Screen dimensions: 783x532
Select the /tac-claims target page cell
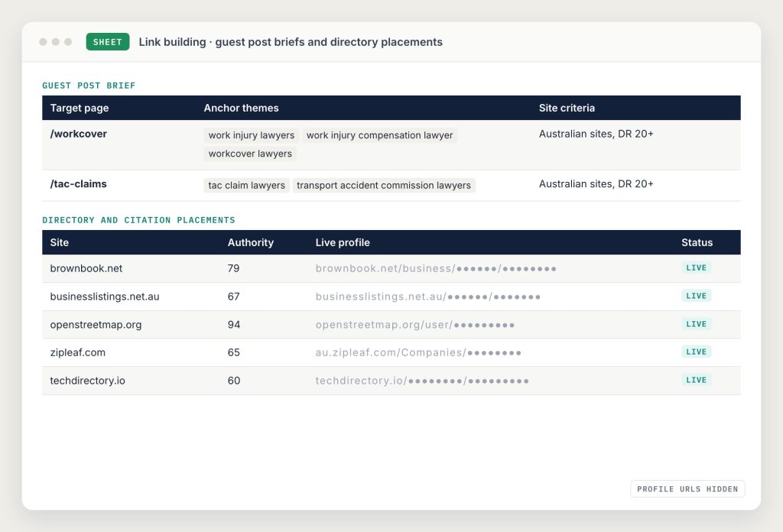point(79,183)
